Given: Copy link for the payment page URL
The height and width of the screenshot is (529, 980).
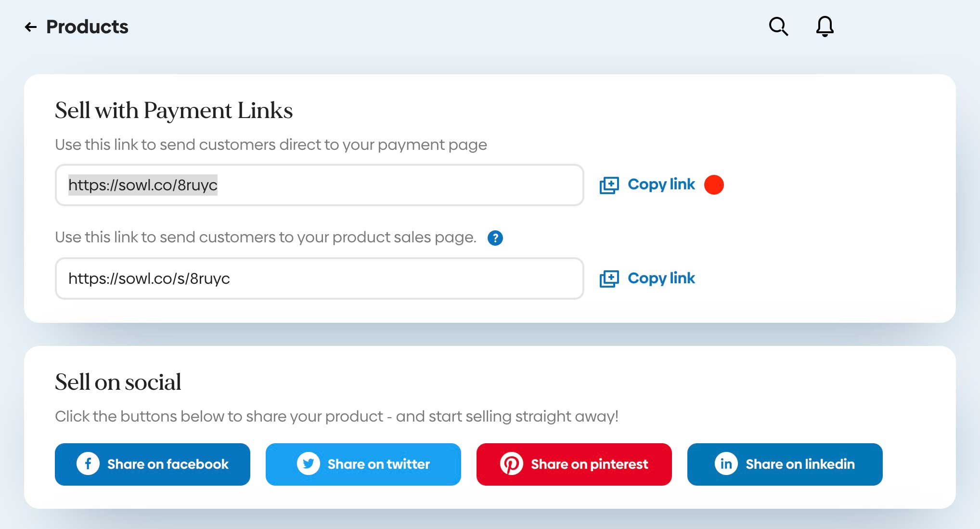Looking at the screenshot, I should click(x=661, y=185).
